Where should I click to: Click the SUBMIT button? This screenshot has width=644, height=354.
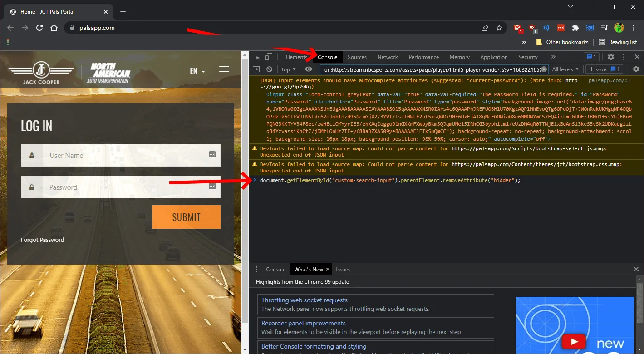(186, 217)
